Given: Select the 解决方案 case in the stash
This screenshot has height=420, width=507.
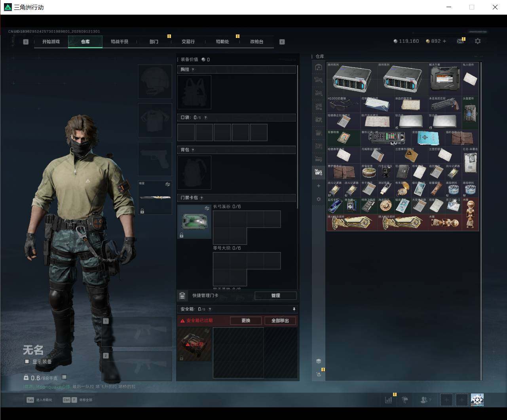Looking at the screenshot, I should (x=445, y=79).
